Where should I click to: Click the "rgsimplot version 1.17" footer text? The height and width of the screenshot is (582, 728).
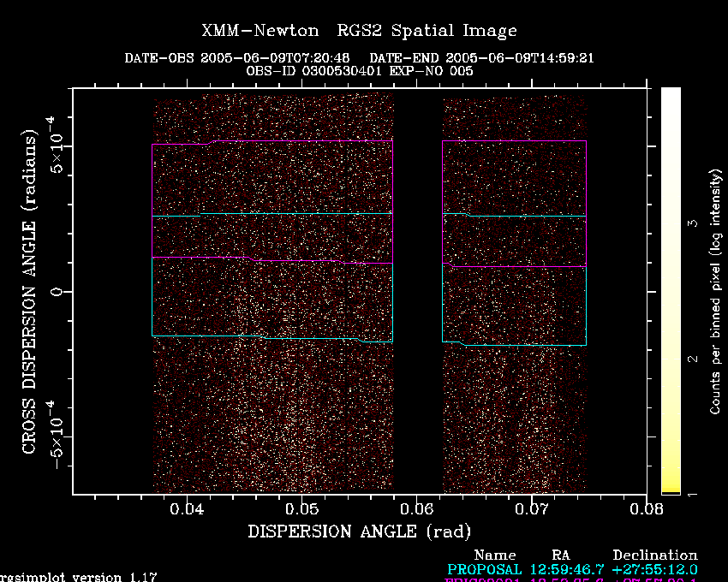point(79,578)
